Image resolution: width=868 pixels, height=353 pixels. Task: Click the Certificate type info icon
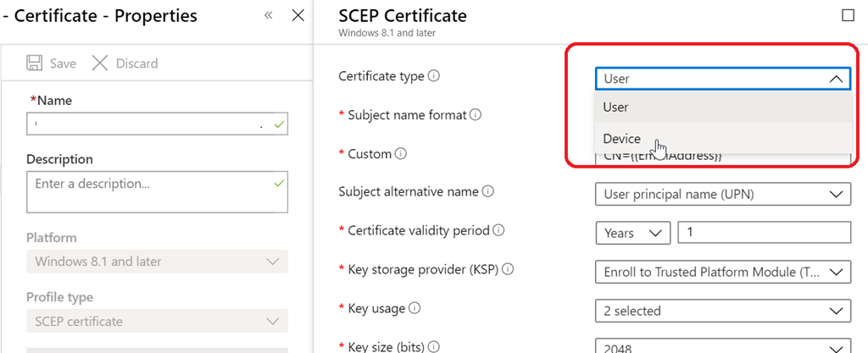point(434,76)
